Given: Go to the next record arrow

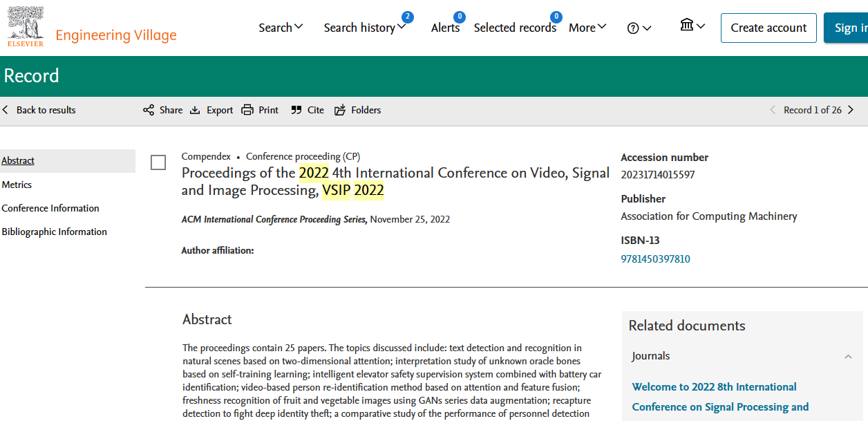Looking at the screenshot, I should pyautogui.click(x=851, y=110).
